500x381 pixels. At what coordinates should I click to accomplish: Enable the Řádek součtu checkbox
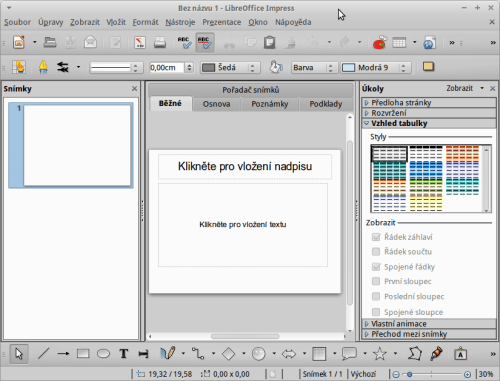[x=376, y=252]
